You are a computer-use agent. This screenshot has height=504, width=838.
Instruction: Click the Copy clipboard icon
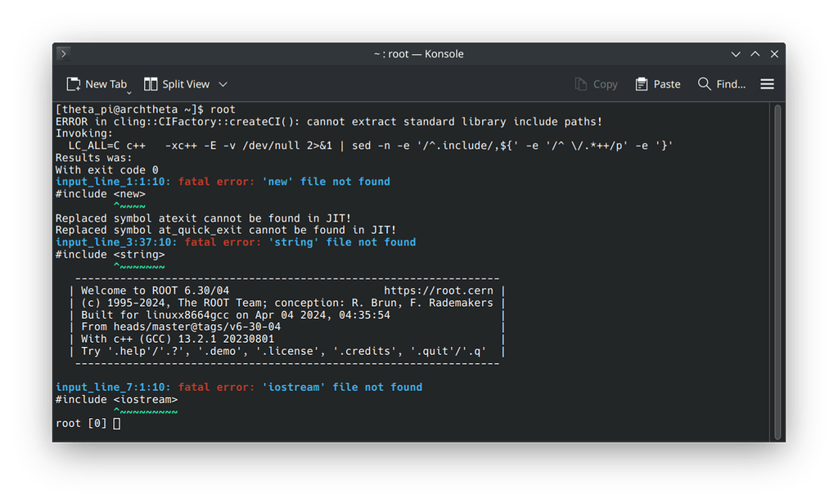[581, 84]
